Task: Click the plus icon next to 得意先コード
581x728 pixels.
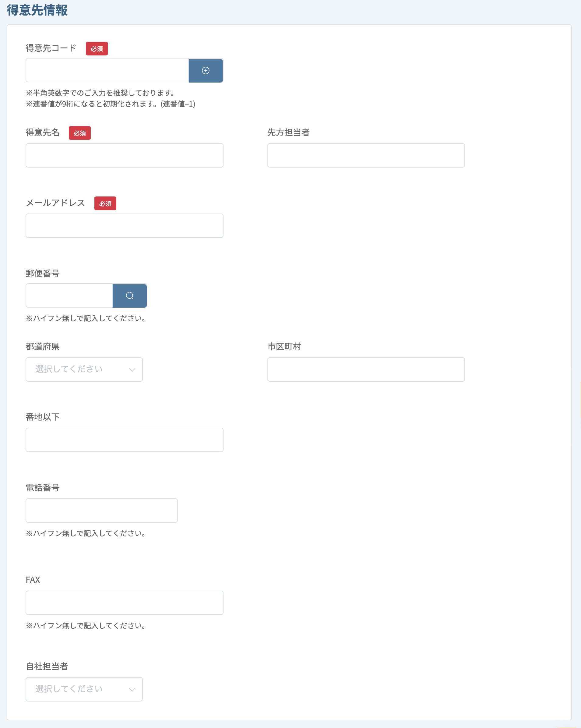Action: 206,71
